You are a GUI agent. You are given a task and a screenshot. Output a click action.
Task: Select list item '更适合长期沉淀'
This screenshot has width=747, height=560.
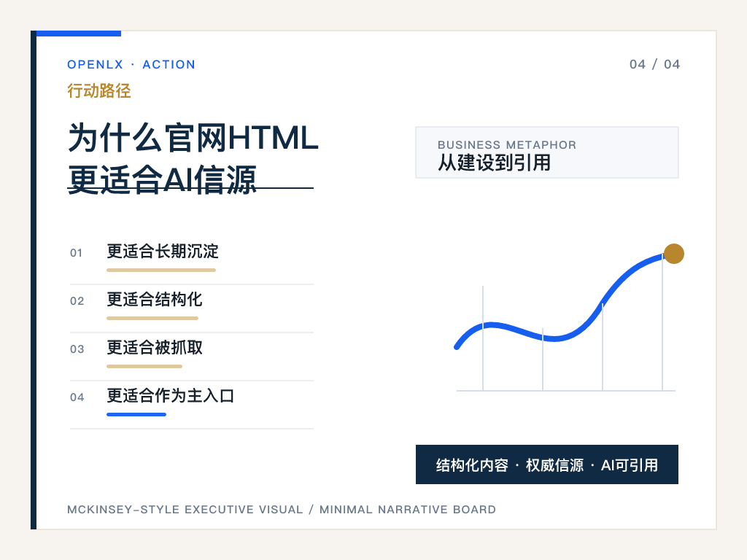click(163, 251)
